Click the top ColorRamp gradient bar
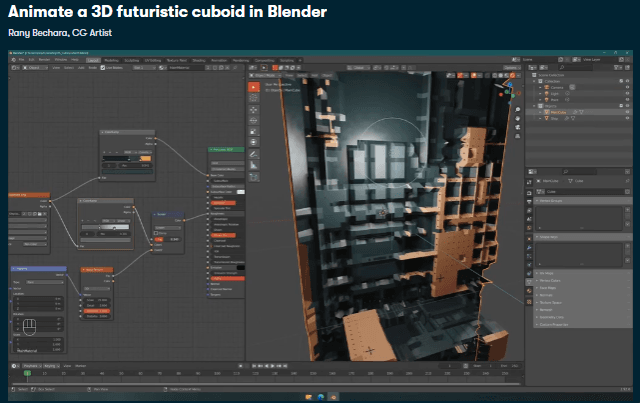 (x=127, y=158)
